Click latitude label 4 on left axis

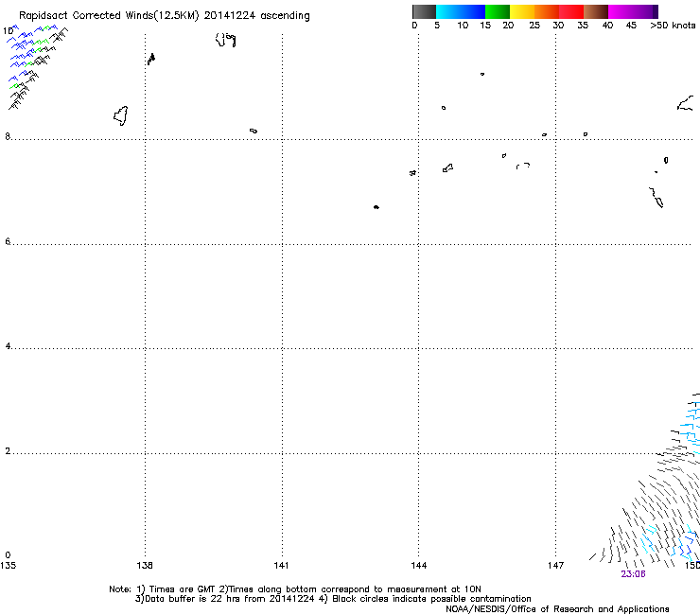point(8,346)
